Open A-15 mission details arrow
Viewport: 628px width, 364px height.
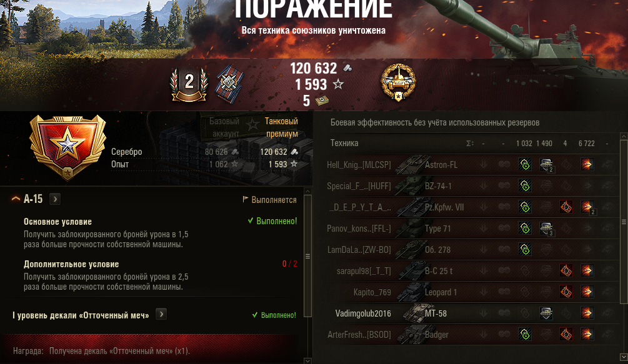pos(55,199)
